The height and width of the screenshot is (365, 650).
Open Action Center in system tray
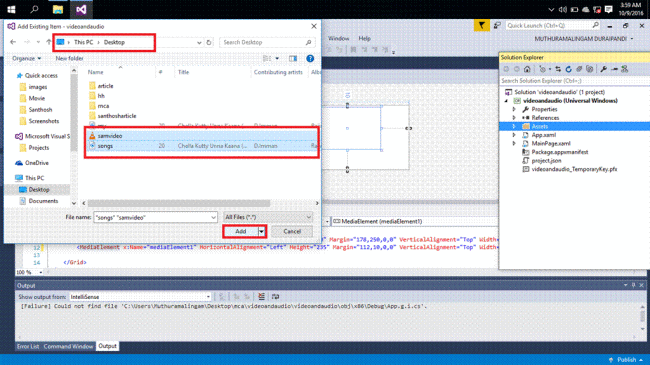click(609, 9)
